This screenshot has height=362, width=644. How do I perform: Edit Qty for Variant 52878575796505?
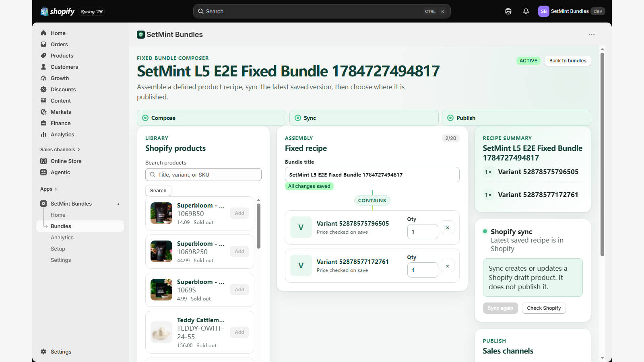pos(423,232)
